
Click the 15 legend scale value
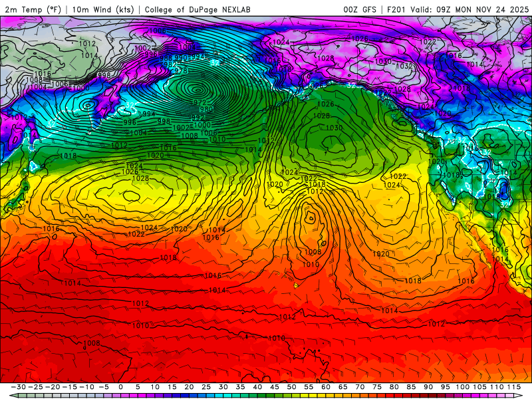(172, 387)
